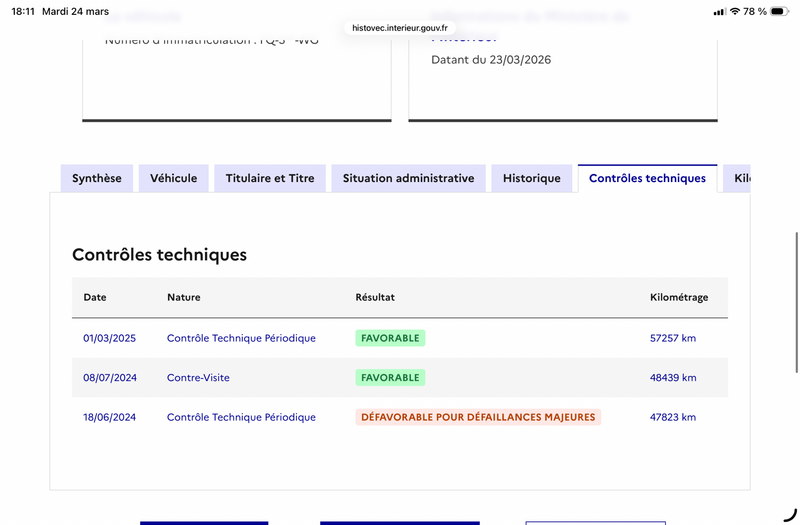Click the 18/06/2024 date cell
This screenshot has width=800, height=525.
(110, 417)
